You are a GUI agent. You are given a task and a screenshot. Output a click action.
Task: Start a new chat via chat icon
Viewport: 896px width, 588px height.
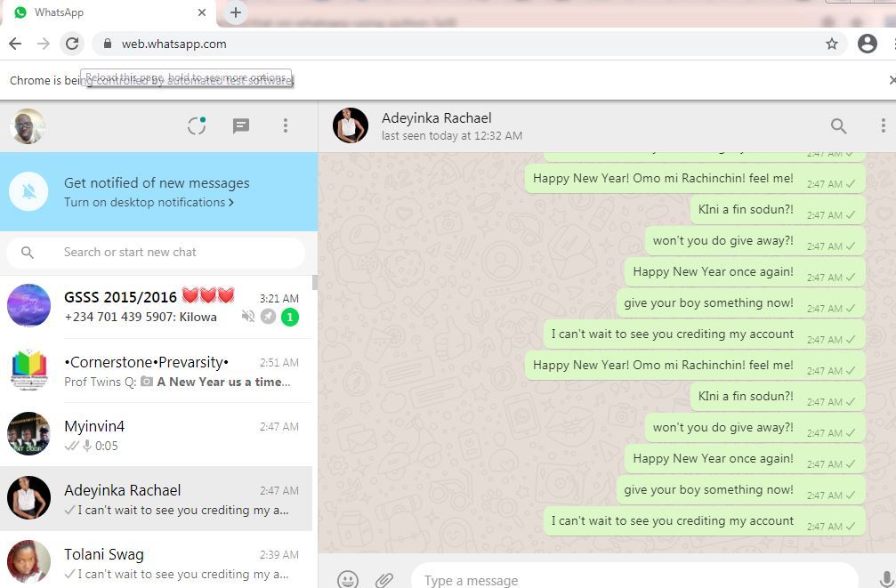pos(241,125)
